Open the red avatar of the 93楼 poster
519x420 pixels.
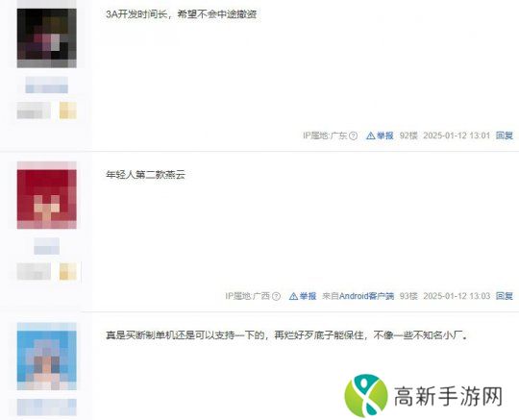(47, 199)
